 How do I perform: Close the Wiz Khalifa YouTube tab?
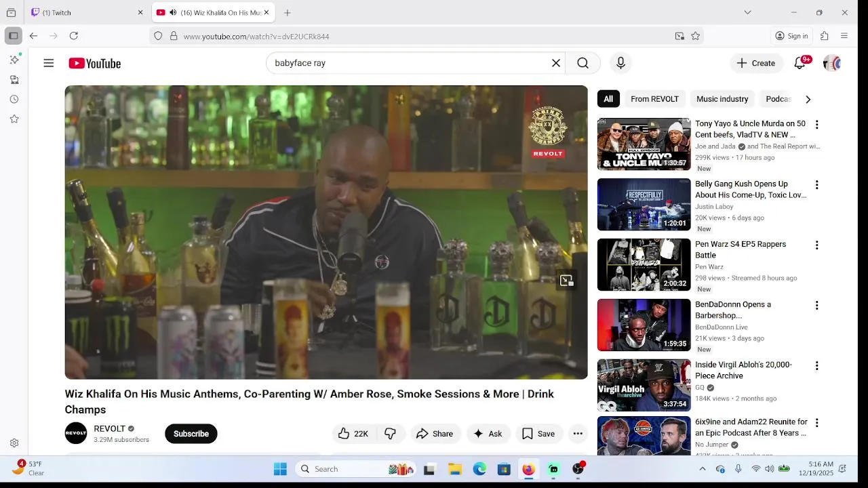[x=266, y=12]
